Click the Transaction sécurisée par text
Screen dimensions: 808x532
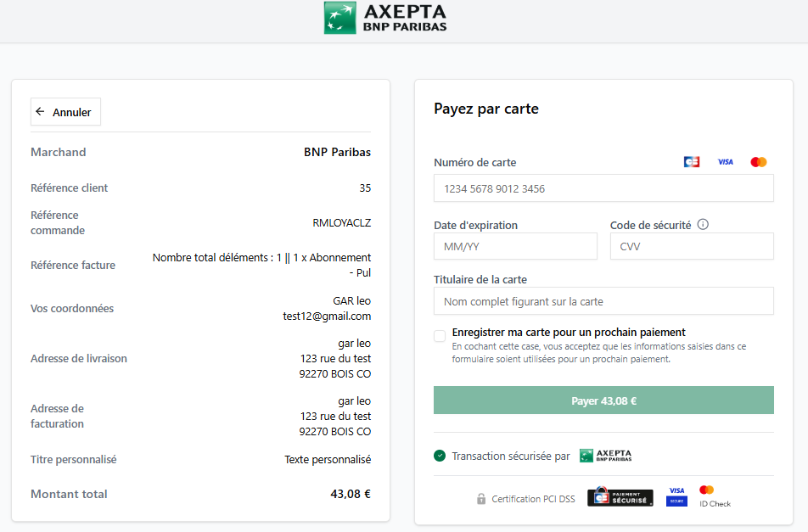[x=511, y=456]
